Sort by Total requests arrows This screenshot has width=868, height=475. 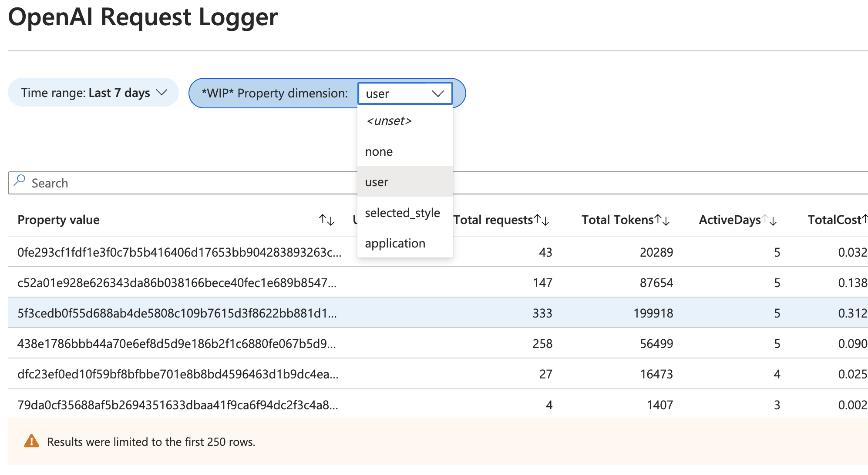point(542,220)
